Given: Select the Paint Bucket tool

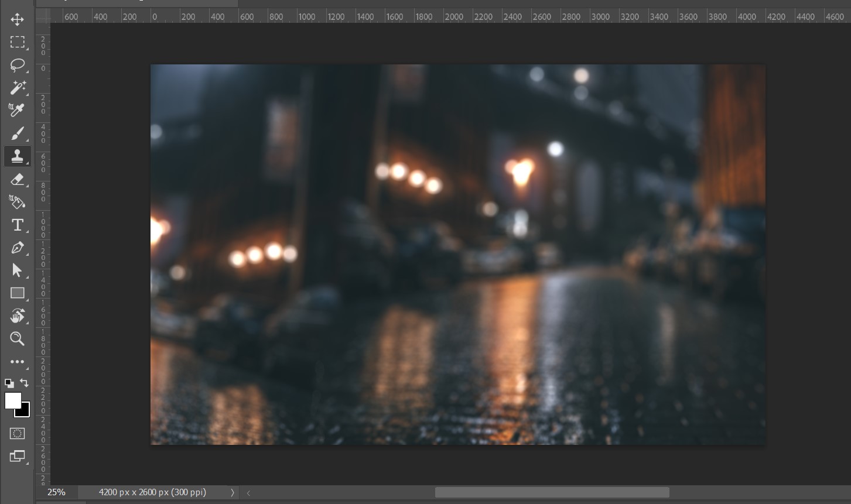Looking at the screenshot, I should coord(17,202).
